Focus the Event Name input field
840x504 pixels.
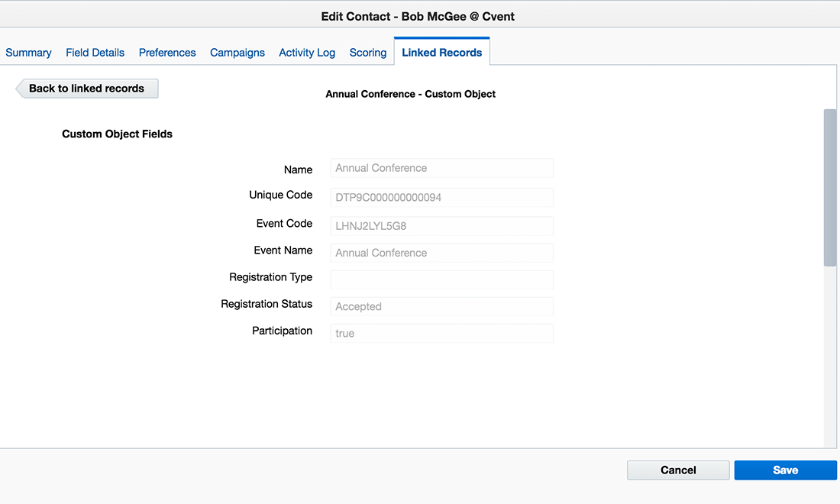[x=441, y=252]
